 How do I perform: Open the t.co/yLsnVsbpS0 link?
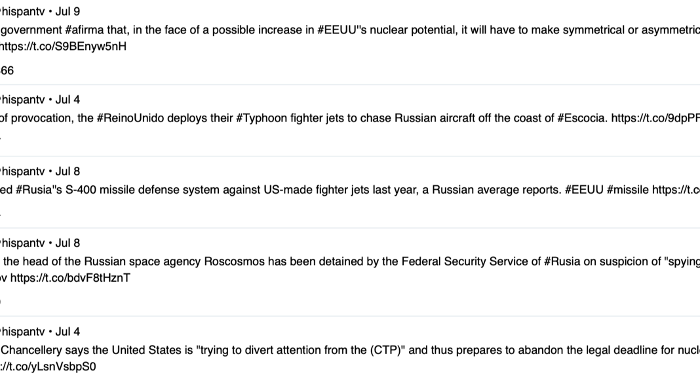point(48,367)
